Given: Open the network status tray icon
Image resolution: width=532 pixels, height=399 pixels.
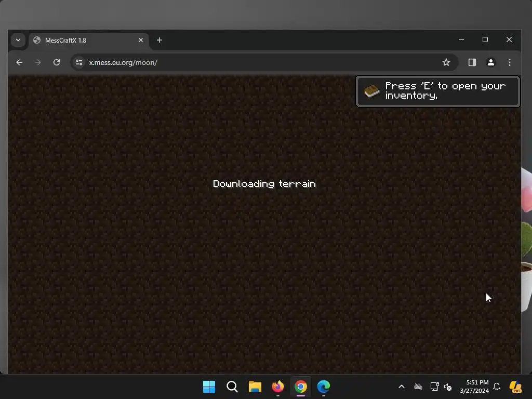Looking at the screenshot, I should pyautogui.click(x=434, y=387).
